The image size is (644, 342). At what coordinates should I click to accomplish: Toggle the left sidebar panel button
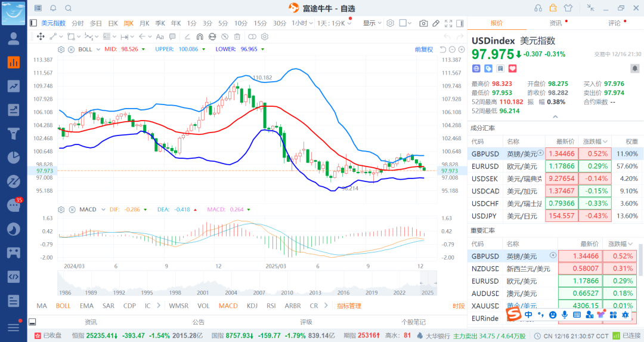[x=33, y=23]
